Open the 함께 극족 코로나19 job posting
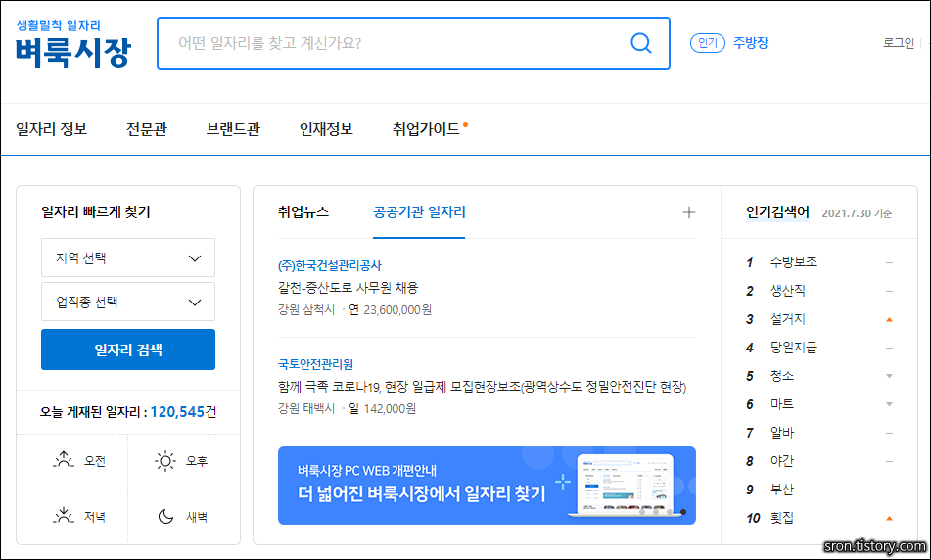The height and width of the screenshot is (560, 931). click(x=482, y=387)
